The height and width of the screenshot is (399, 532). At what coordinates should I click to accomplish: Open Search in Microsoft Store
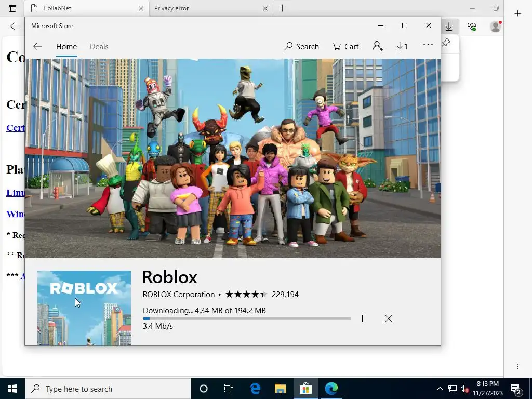click(302, 46)
